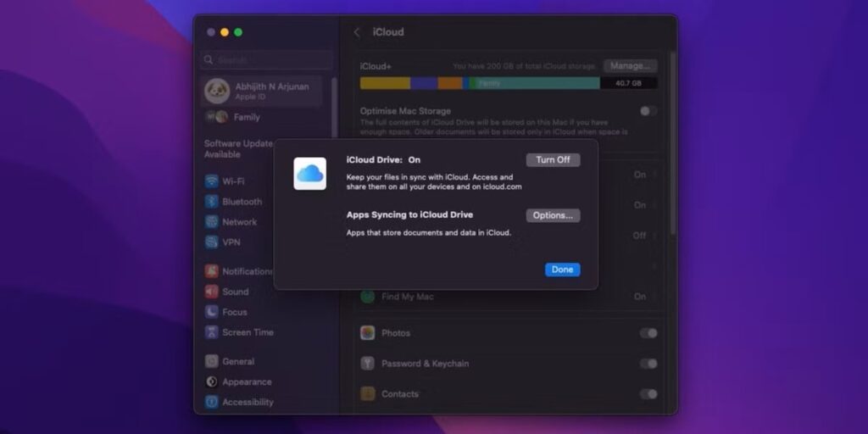This screenshot has width=868, height=434.
Task: Click the Focus moon icon
Action: tap(211, 312)
